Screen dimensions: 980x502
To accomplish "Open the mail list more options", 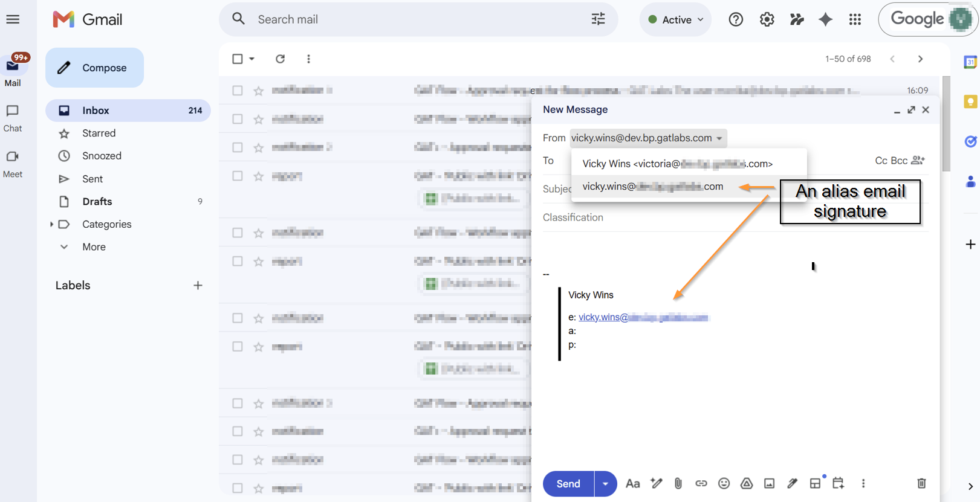I will point(308,59).
